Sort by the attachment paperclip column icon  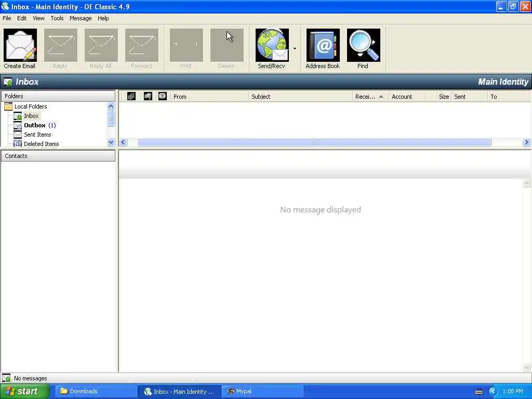[x=131, y=96]
